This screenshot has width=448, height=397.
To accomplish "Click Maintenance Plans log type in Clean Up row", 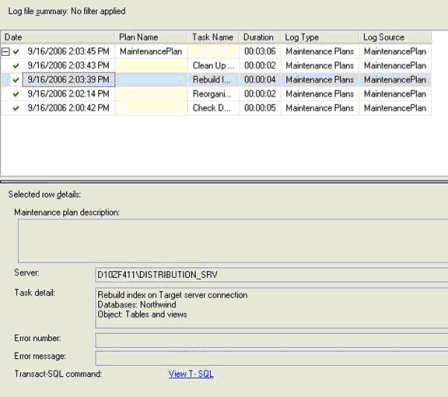I will [x=320, y=65].
